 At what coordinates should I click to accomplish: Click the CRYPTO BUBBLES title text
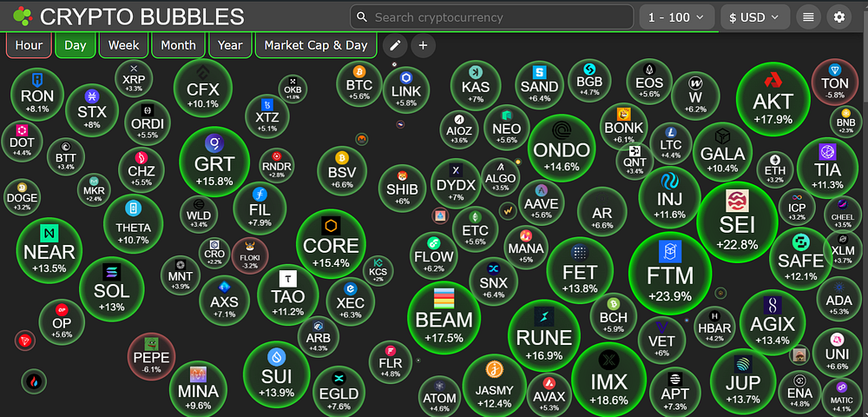pyautogui.click(x=141, y=17)
